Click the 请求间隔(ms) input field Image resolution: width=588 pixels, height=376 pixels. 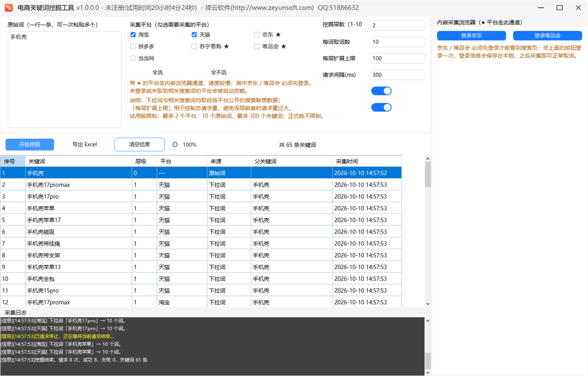point(397,75)
